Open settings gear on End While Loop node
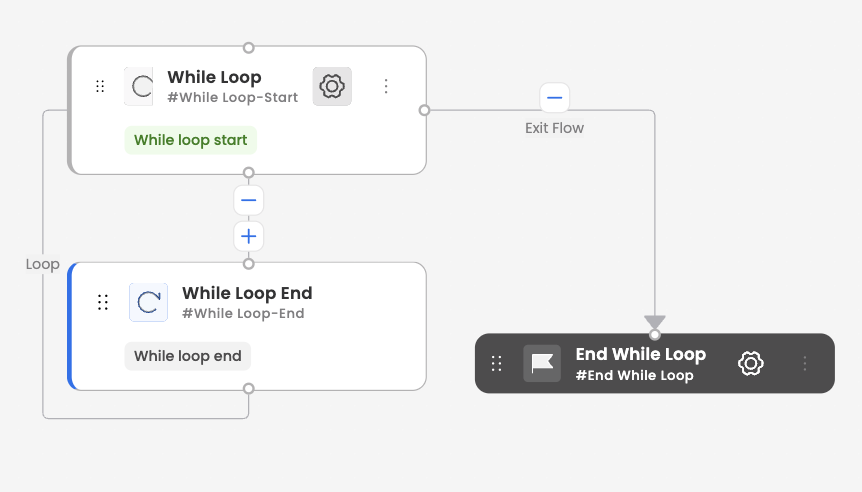The height and width of the screenshot is (492, 862). tap(751, 363)
